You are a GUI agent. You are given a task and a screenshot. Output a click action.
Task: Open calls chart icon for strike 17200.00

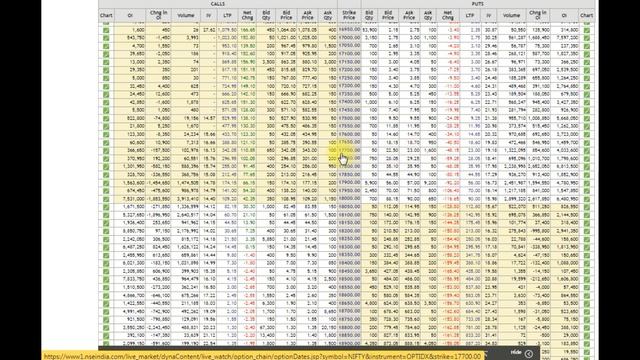point(106,70)
